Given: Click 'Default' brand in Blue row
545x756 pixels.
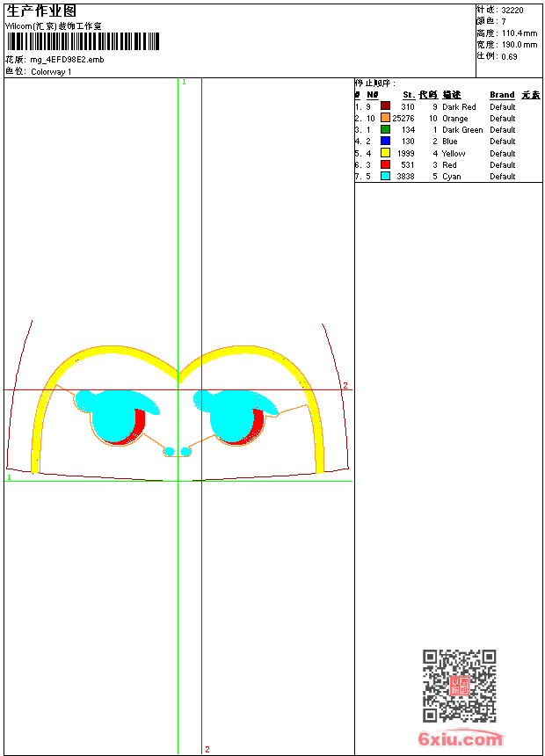Looking at the screenshot, I should (503, 142).
